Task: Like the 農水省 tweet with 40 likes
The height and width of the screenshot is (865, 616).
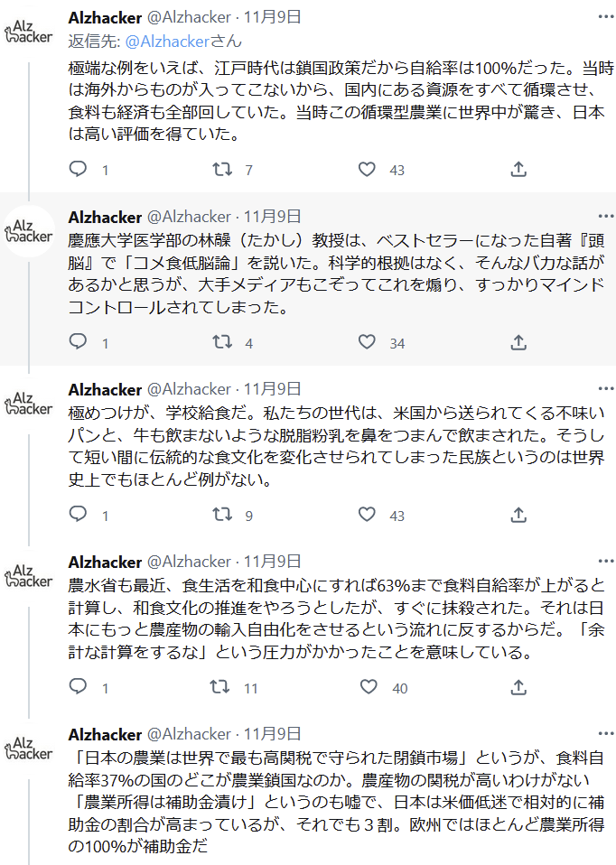Action: tap(369, 687)
